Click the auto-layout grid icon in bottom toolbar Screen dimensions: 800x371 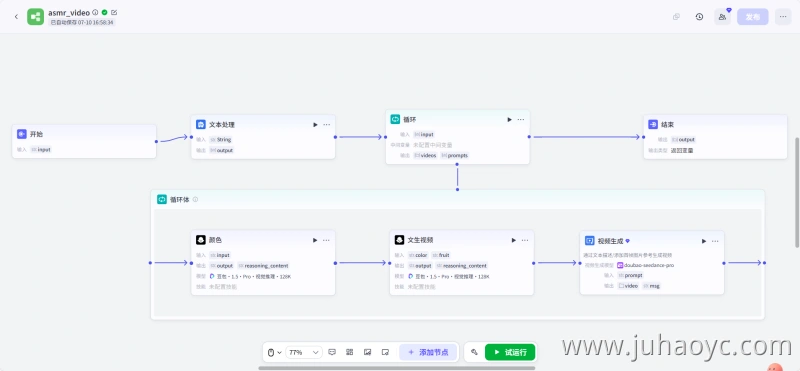349,352
